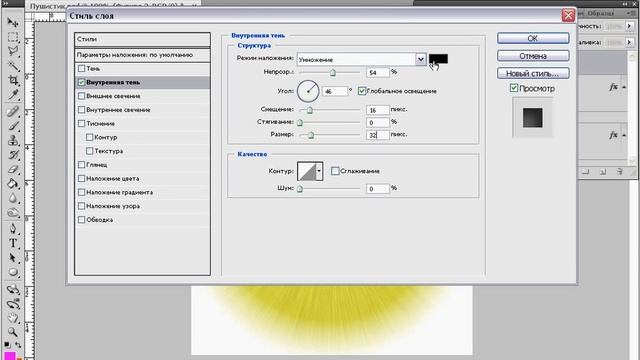Select the Type tool
The width and height of the screenshot is (640, 360).
coord(13,243)
